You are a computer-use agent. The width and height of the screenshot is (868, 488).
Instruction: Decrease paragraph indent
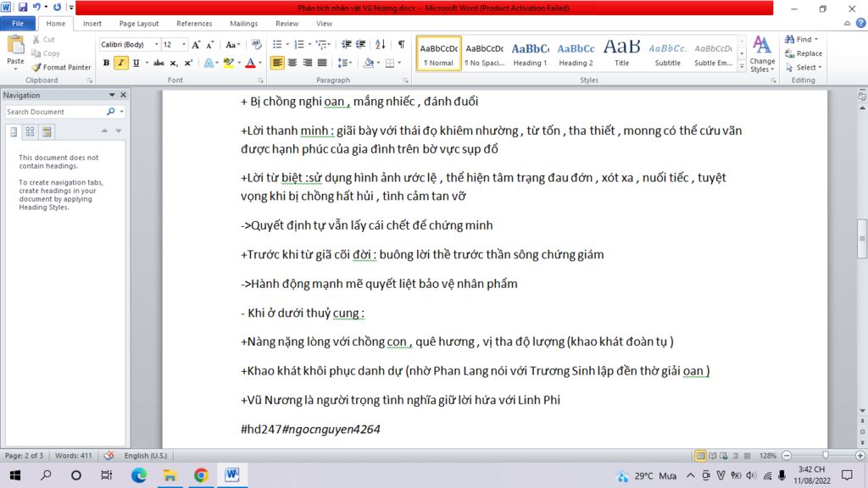coord(346,44)
